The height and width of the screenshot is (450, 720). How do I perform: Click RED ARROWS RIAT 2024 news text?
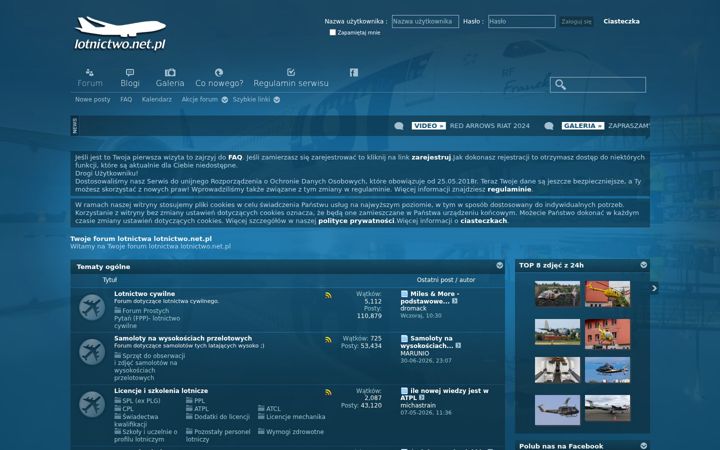[x=489, y=126]
